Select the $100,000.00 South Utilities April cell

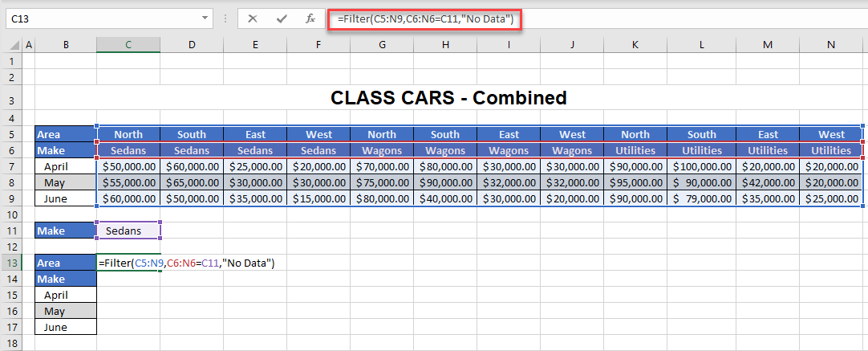click(700, 166)
